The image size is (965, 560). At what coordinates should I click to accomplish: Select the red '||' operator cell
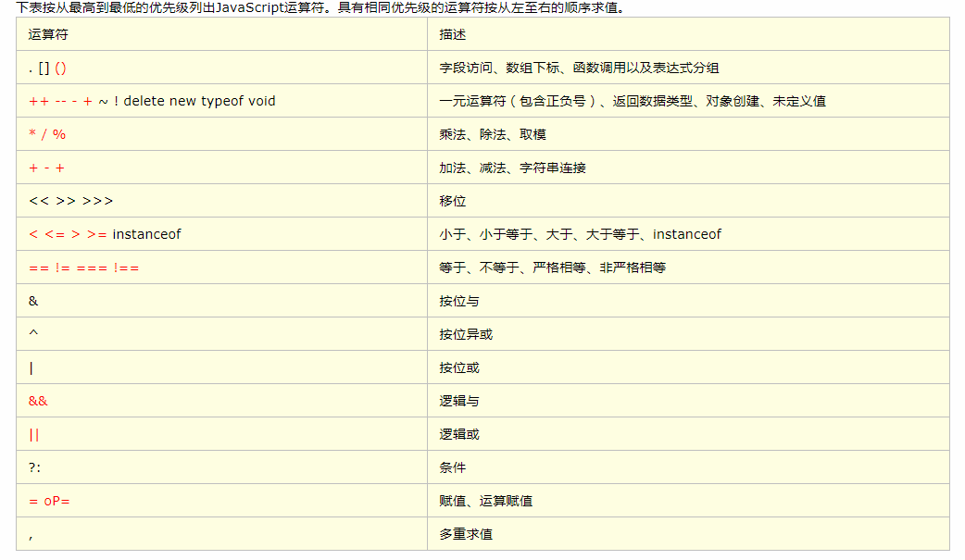pyautogui.click(x=221, y=434)
